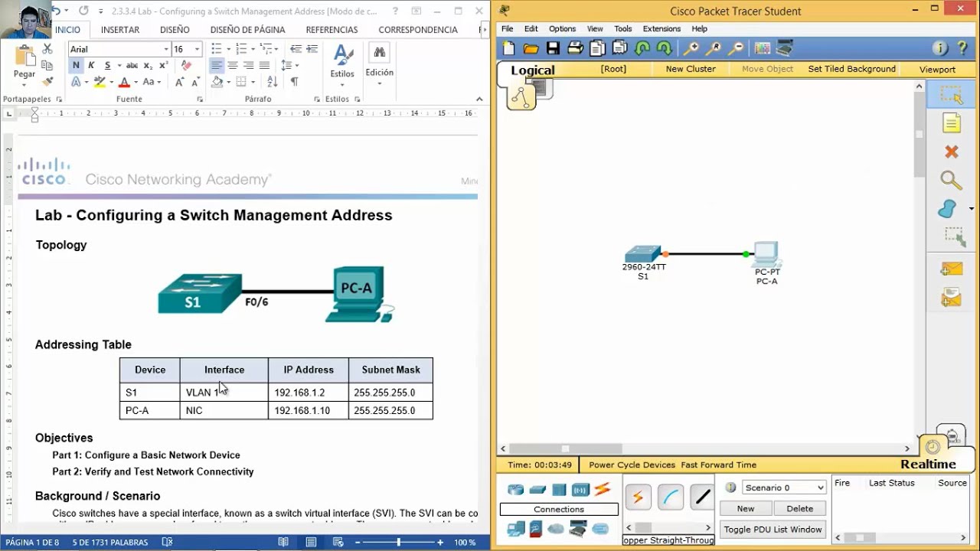Click Set Tiled Background

tap(851, 69)
